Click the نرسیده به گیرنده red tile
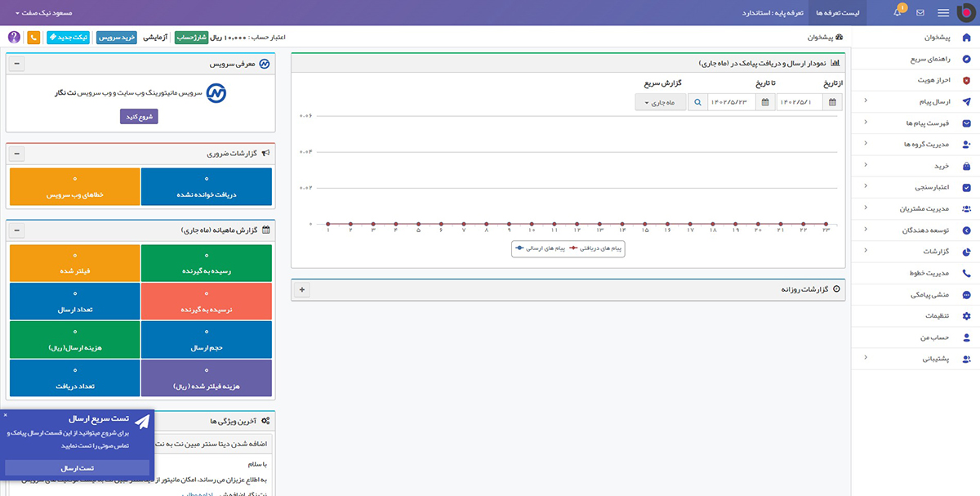Image resolution: width=980 pixels, height=496 pixels. 206,302
